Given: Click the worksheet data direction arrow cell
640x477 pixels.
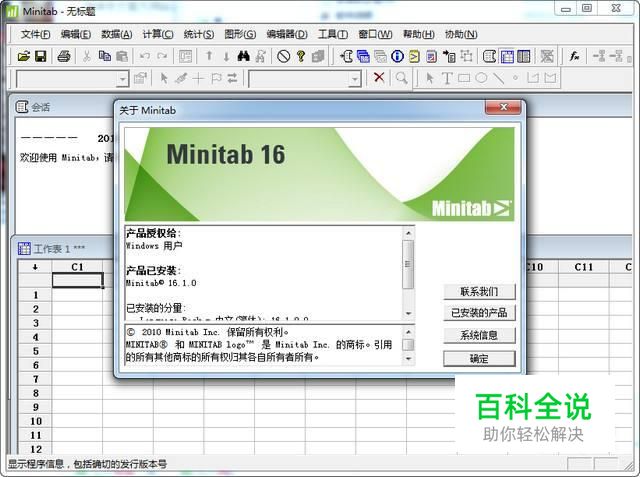Looking at the screenshot, I should tap(35, 267).
